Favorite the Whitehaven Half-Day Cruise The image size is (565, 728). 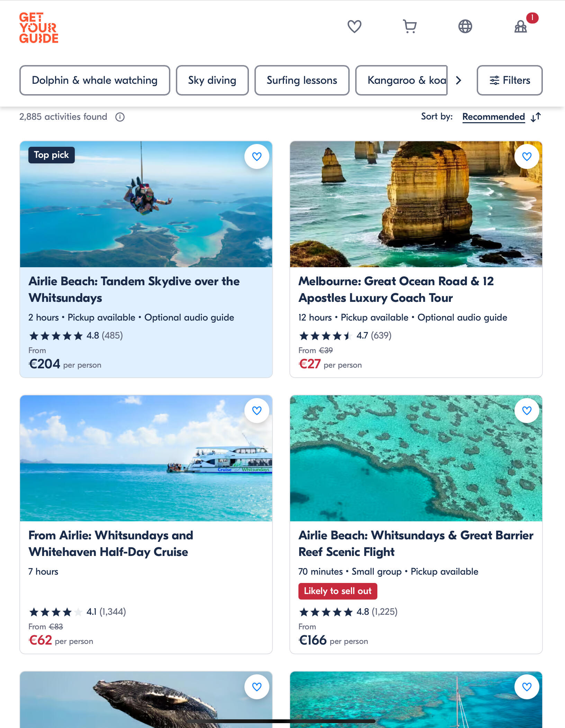tap(257, 411)
